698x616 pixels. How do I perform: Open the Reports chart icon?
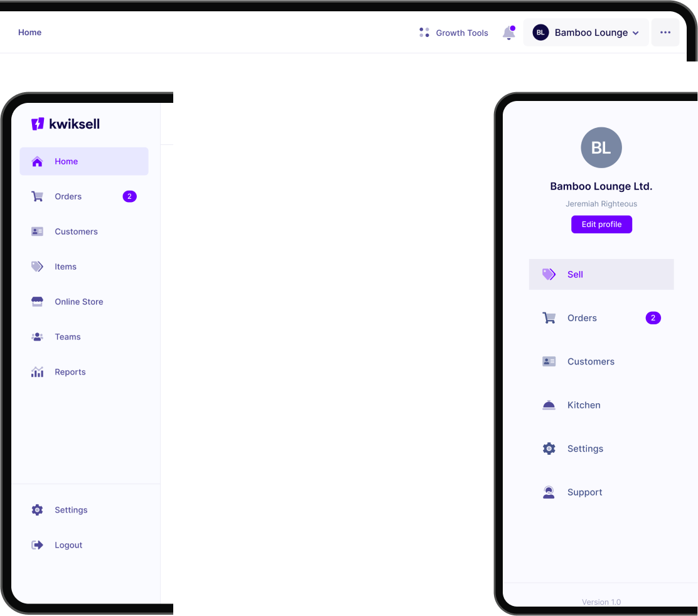point(38,372)
